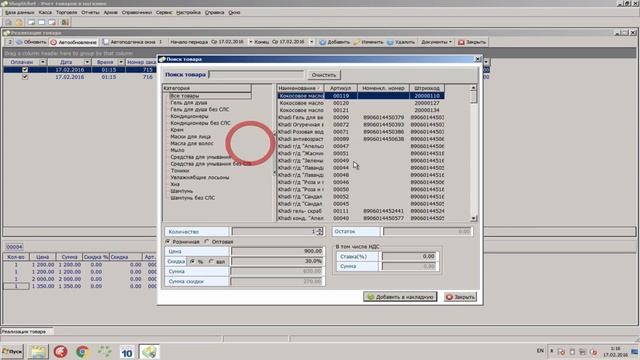Open the Справочники menu
This screenshot has width=640, height=360.
coord(137,13)
